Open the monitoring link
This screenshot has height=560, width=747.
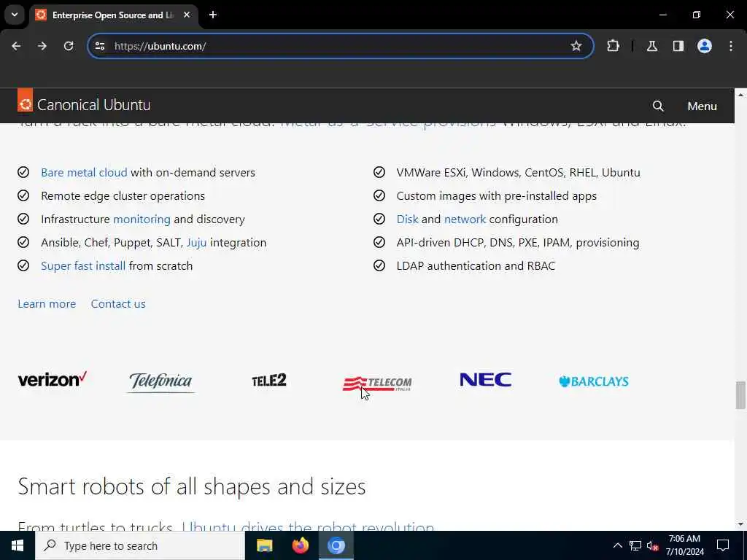pos(142,219)
